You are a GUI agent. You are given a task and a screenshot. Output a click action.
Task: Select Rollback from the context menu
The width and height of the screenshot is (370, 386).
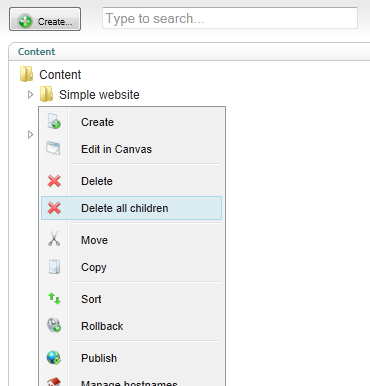(102, 326)
